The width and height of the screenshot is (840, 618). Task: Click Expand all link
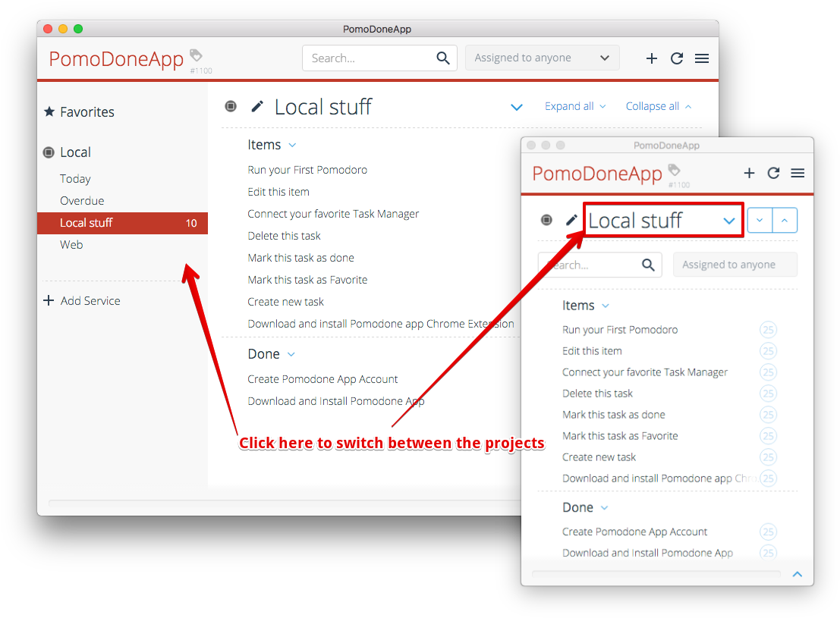click(574, 106)
